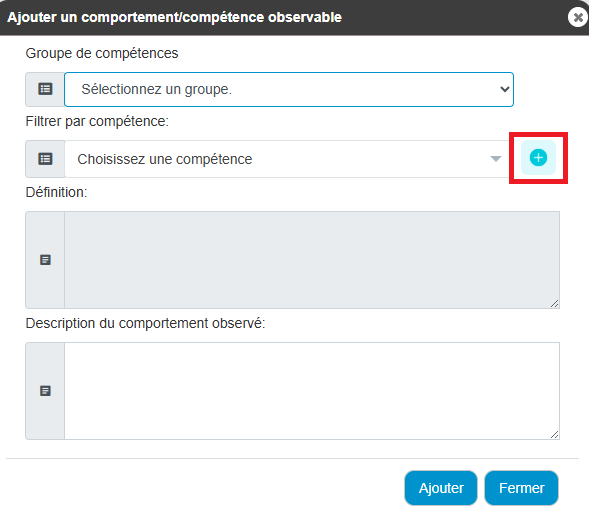
Task: Open the Sélectionnez un groupe dropdown
Action: [x=289, y=89]
